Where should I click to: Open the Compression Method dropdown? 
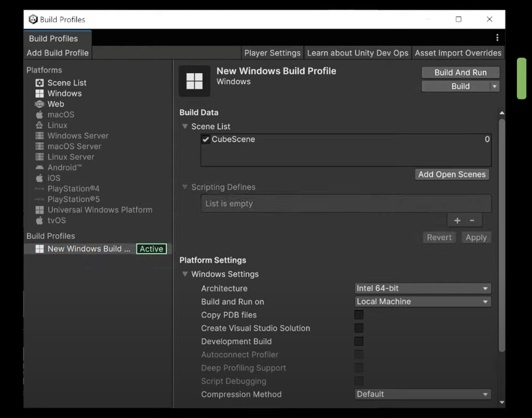pos(422,394)
